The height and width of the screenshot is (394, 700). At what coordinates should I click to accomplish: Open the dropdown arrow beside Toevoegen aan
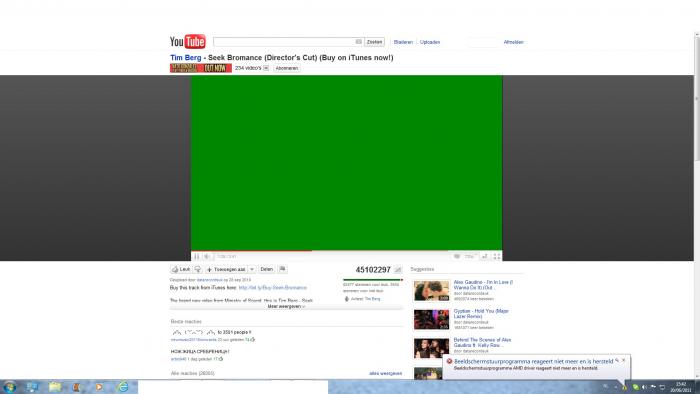tap(252, 269)
